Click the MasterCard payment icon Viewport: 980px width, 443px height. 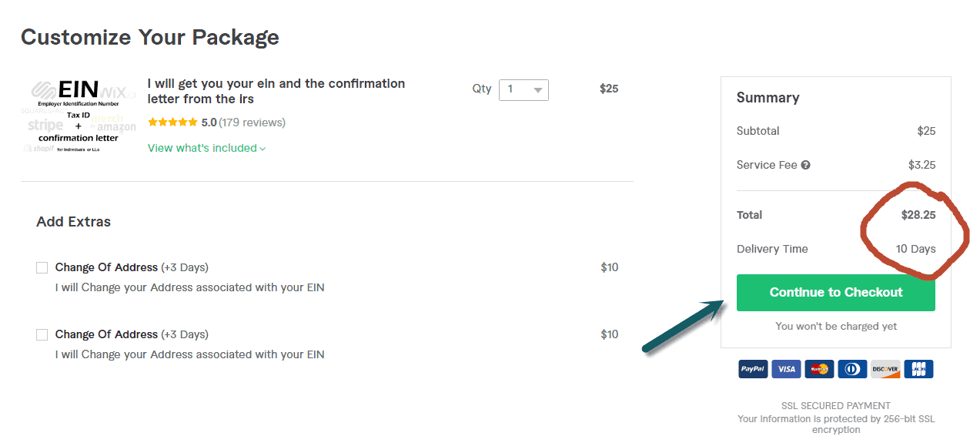[819, 369]
